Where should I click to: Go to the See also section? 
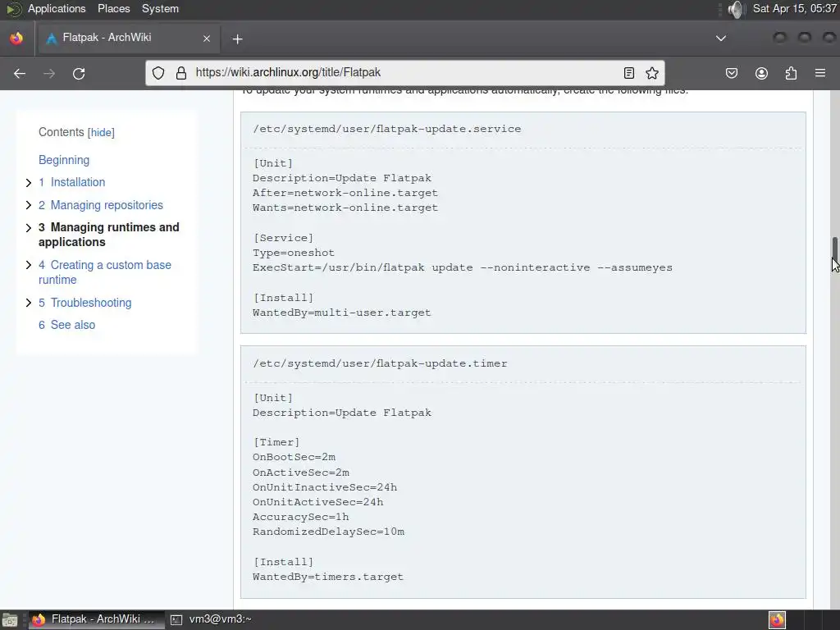[x=67, y=325]
